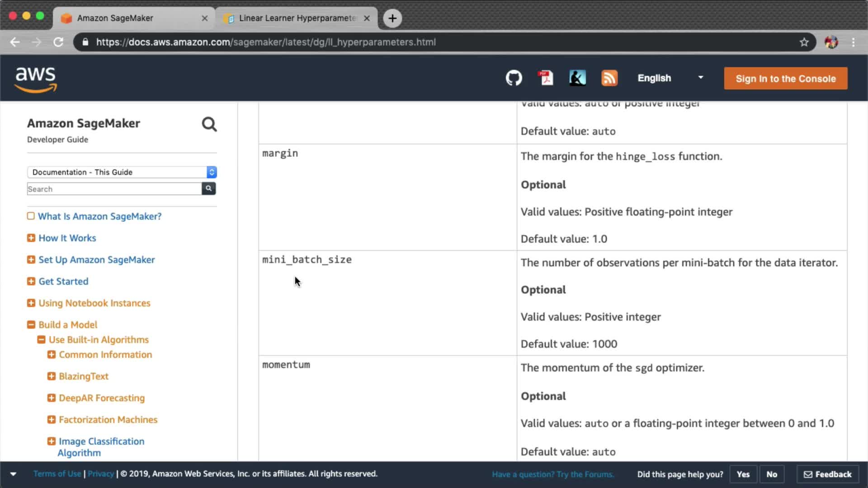868x488 pixels.
Task: Click the Kindle icon in header
Action: [577, 78]
